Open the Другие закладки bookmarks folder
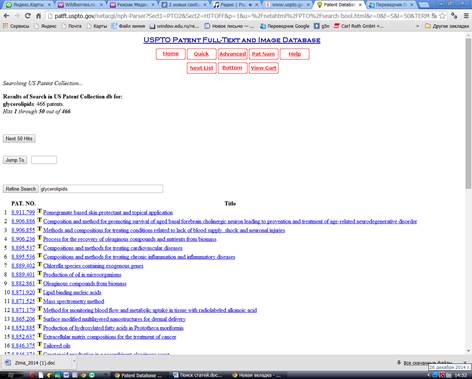Viewport: 472px width, 379px height. pos(447,26)
